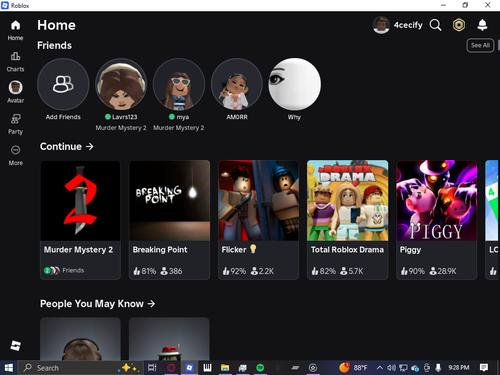
Task: Click the Roblox logo at sidebar bottom
Action: 15,346
